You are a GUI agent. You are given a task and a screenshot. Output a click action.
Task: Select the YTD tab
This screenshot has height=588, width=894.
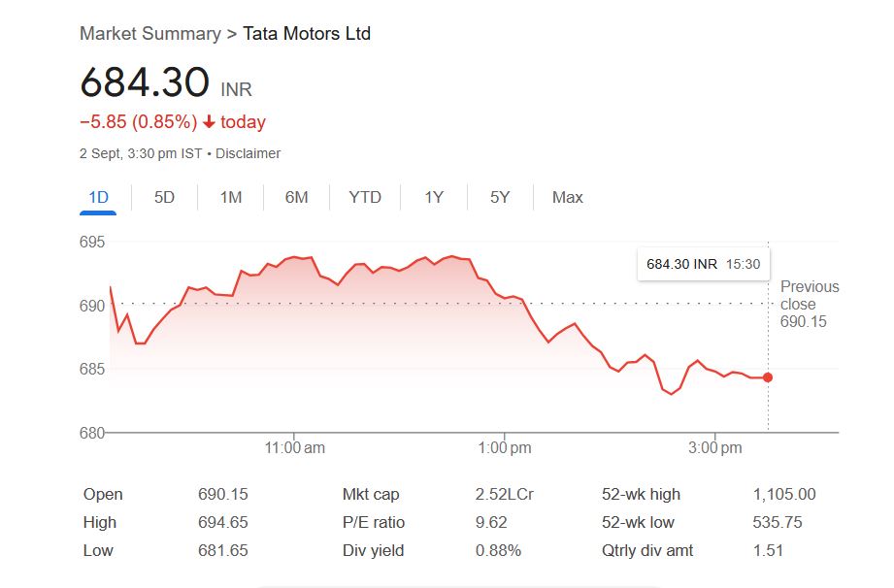(365, 197)
